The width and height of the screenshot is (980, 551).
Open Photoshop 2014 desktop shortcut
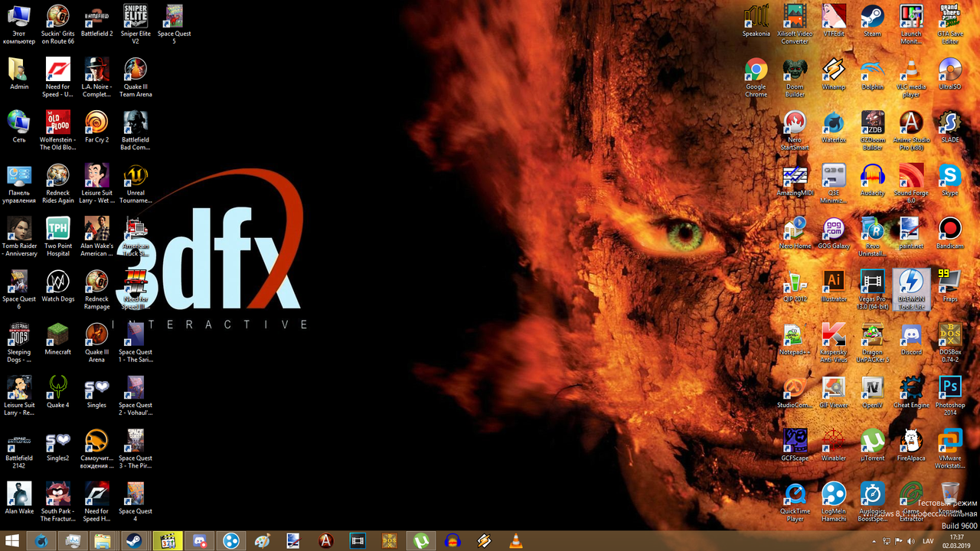(x=950, y=395)
